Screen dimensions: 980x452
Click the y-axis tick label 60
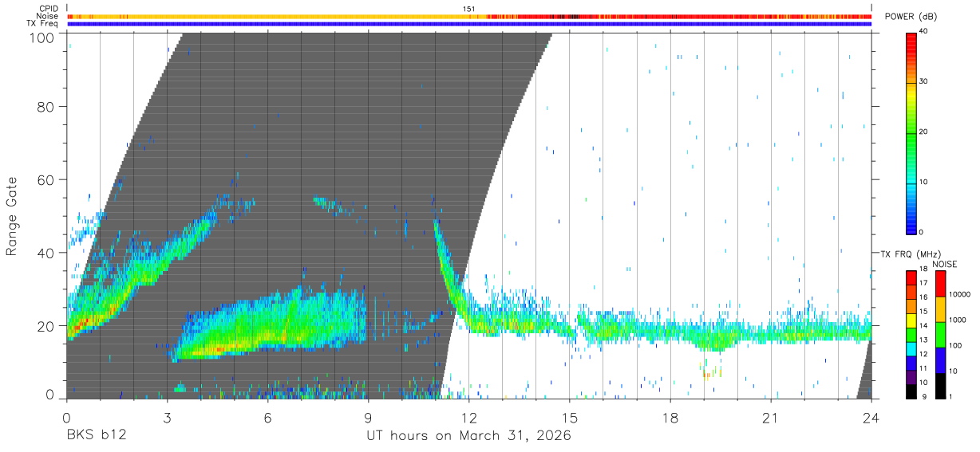point(46,180)
